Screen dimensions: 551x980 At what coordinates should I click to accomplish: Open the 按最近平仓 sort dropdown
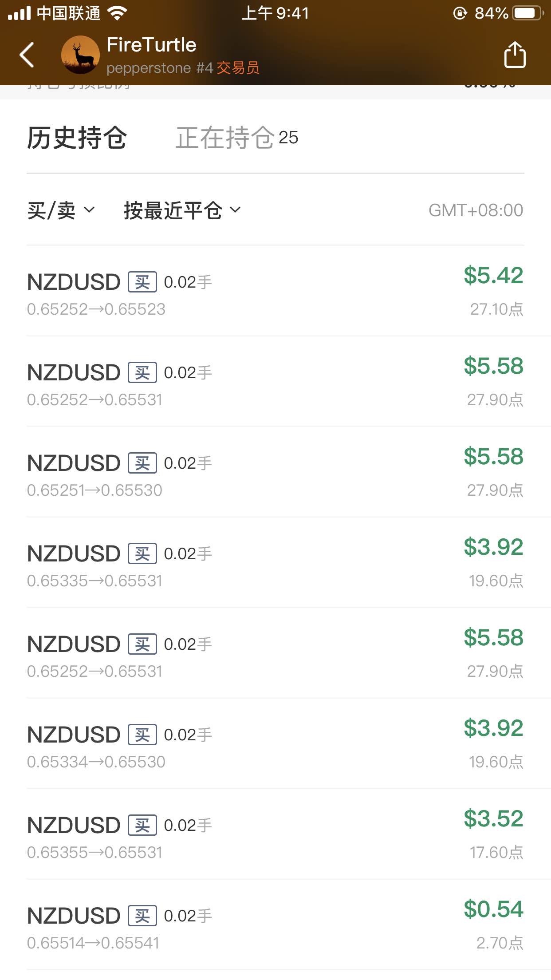click(x=182, y=210)
